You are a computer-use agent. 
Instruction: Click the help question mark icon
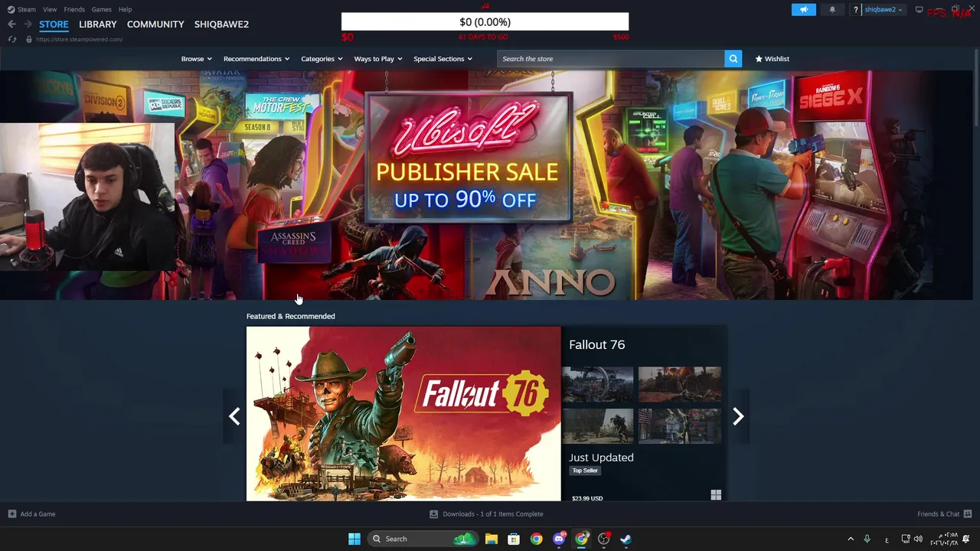[x=856, y=10]
